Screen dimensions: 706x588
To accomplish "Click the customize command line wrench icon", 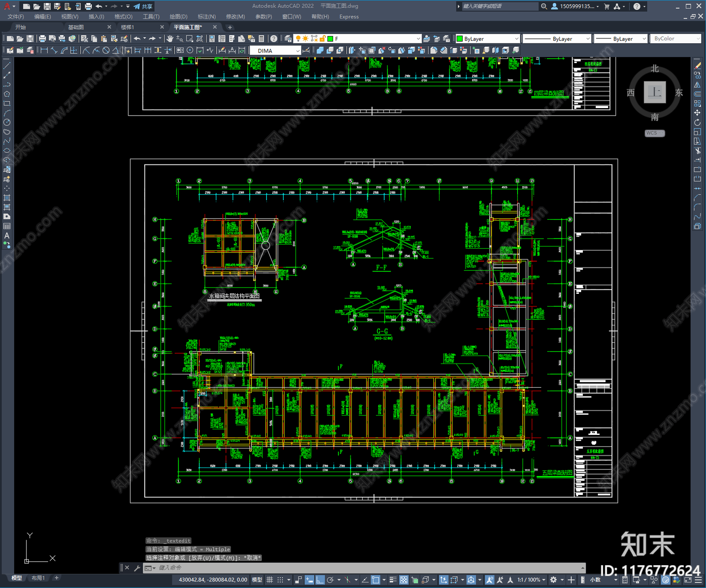I will tap(137, 568).
